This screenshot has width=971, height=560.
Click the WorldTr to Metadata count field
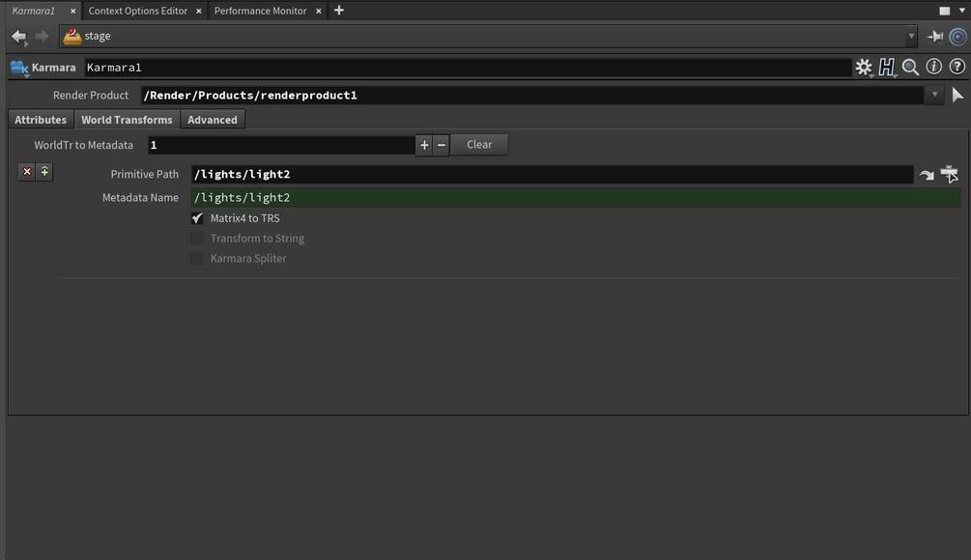click(x=282, y=145)
